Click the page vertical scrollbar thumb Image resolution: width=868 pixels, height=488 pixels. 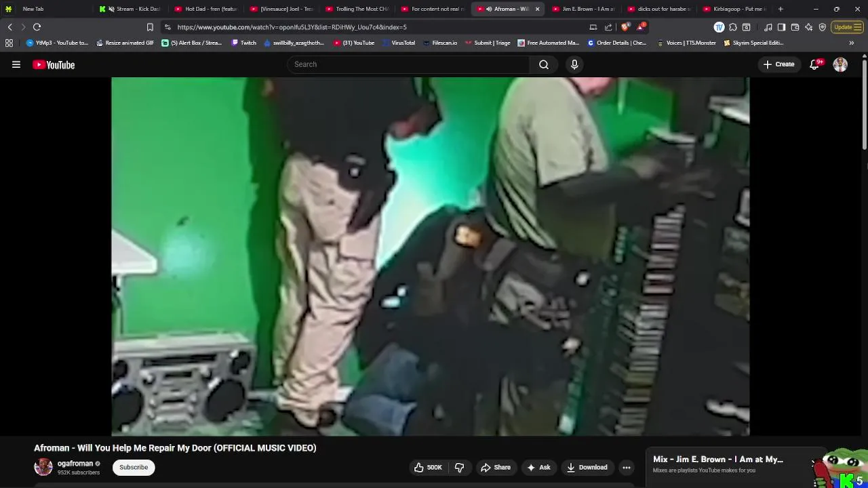(x=865, y=105)
